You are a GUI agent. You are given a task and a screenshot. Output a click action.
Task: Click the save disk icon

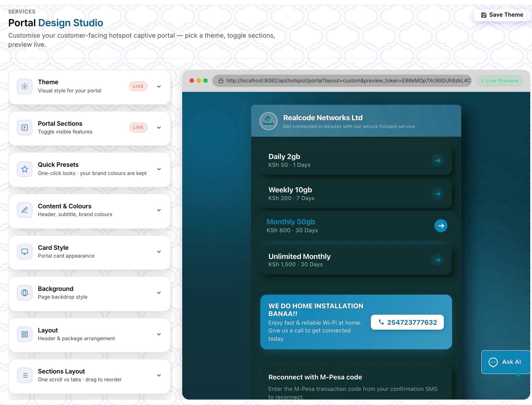484,15
